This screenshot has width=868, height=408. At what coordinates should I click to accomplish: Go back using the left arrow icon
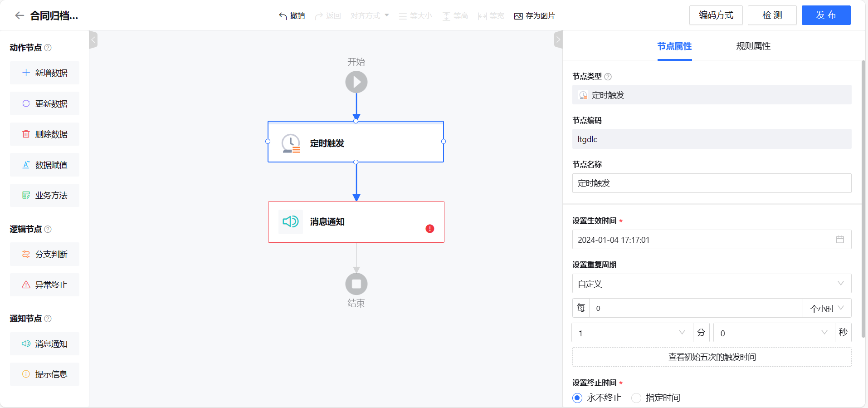pyautogui.click(x=19, y=15)
